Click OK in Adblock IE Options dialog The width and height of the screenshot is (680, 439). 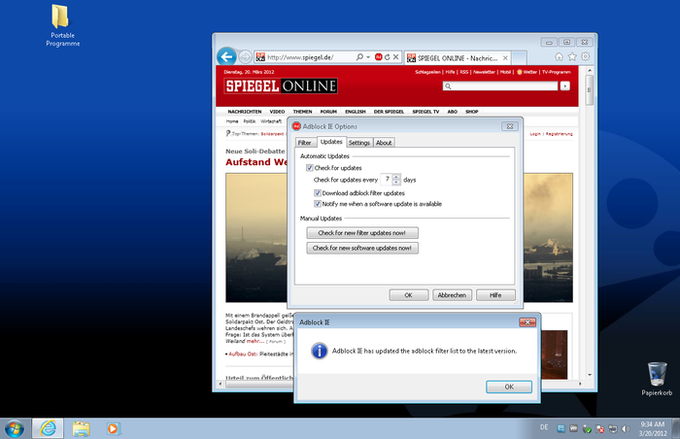409,295
